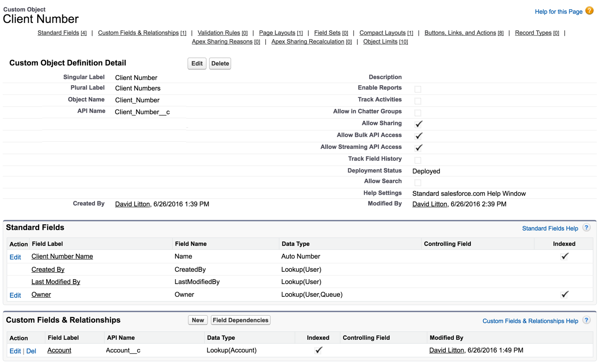This screenshot has height=364, width=600.
Task: Enable the Enable Reports checkbox
Action: coord(418,89)
